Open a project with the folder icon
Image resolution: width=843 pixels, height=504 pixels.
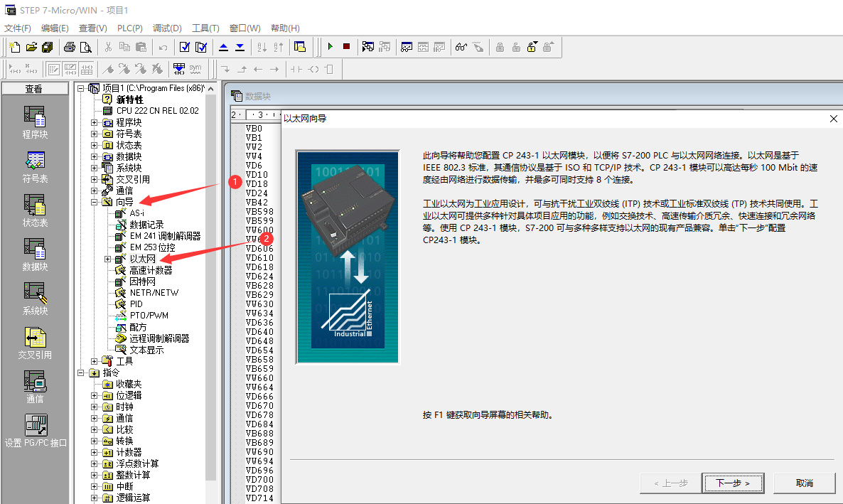32,48
